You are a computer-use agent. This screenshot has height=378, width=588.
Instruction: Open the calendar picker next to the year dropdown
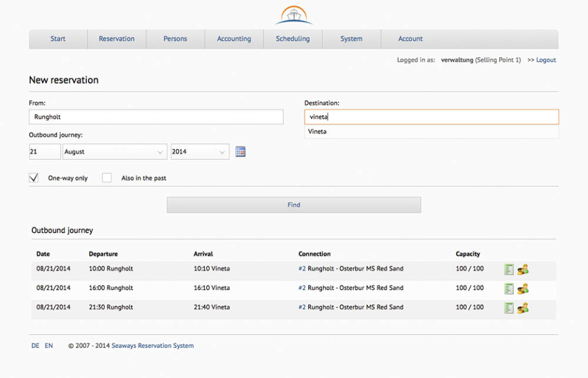(240, 151)
